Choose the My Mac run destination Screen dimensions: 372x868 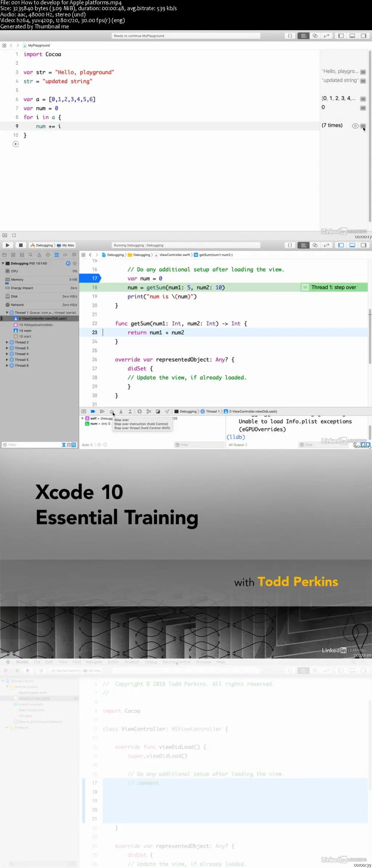66,245
